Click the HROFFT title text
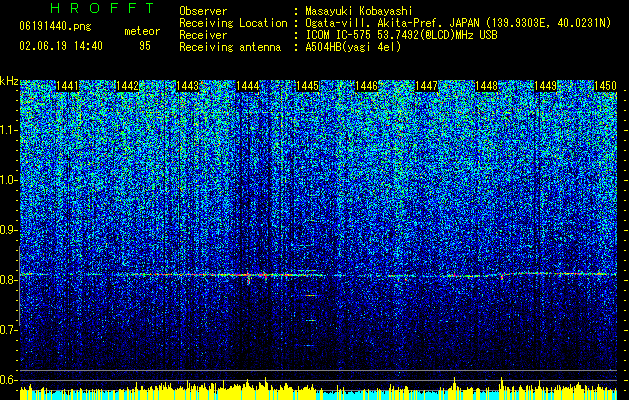Image resolution: width=629 pixels, height=400 pixels. click(x=102, y=8)
